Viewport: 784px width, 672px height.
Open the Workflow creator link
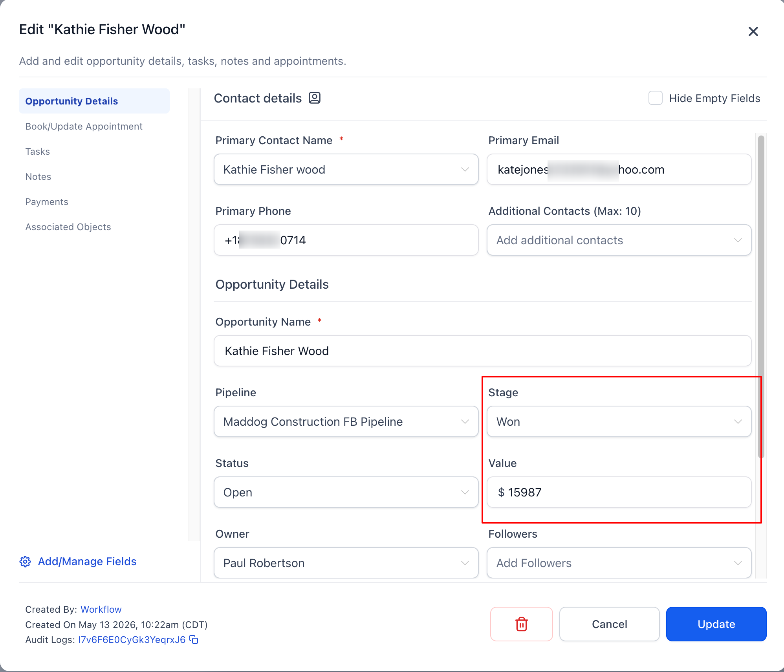tap(101, 609)
